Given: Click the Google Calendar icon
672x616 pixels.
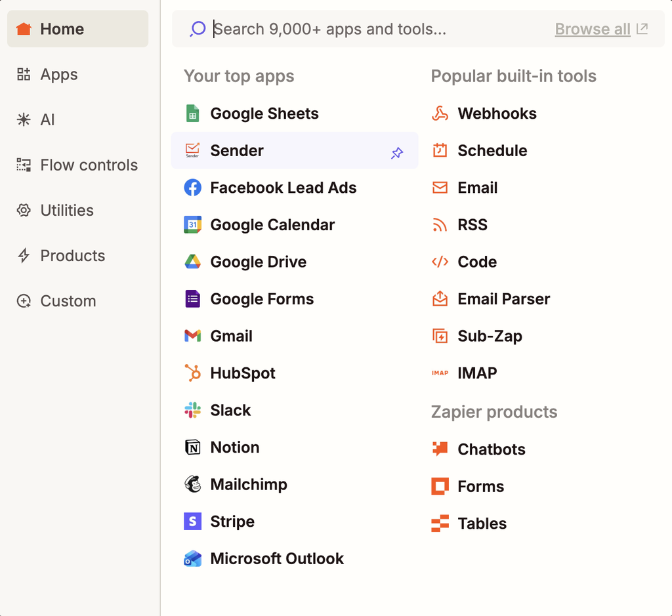Looking at the screenshot, I should tap(192, 224).
